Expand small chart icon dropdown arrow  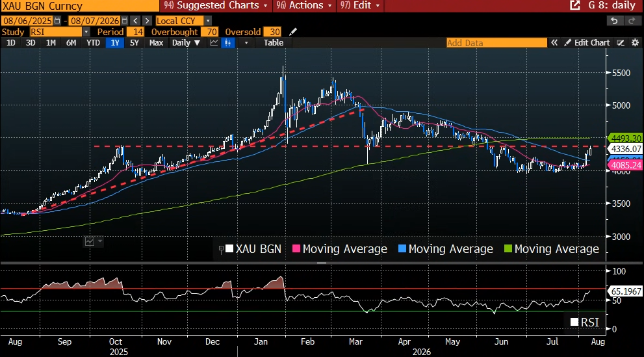coord(100,241)
